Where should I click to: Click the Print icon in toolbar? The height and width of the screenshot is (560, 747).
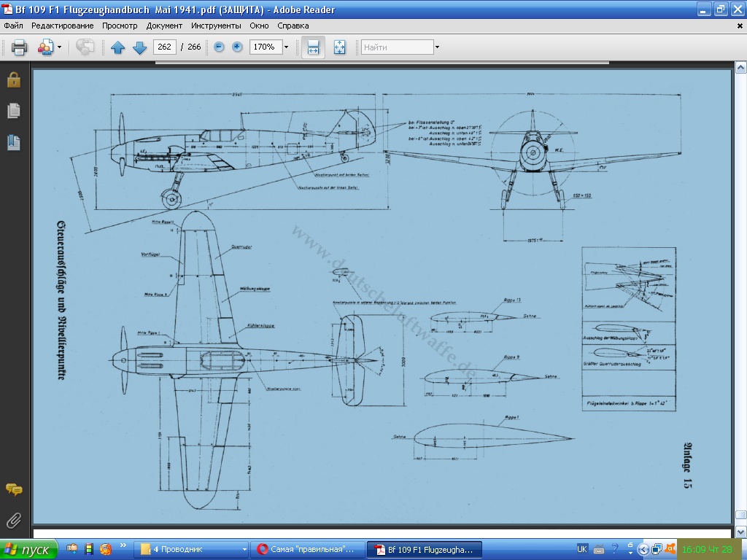point(19,47)
